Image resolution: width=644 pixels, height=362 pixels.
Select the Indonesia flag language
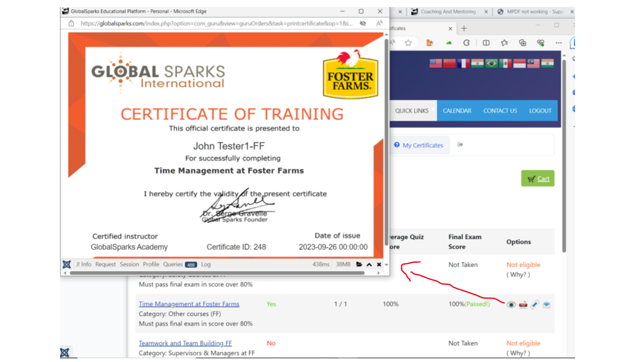click(520, 63)
